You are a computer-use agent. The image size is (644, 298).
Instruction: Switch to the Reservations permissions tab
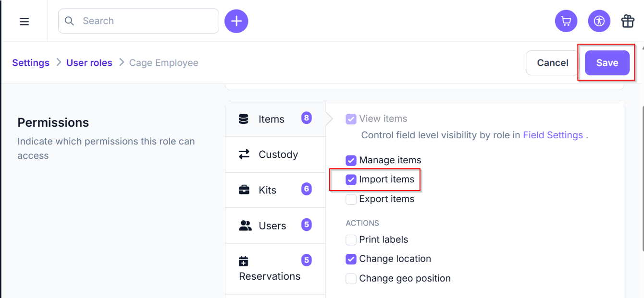(275, 269)
